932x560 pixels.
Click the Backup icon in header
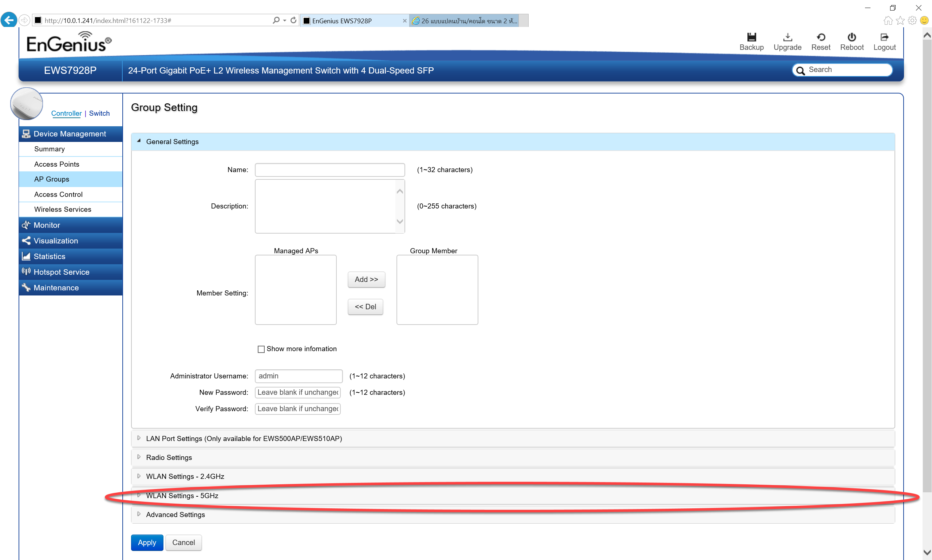(x=751, y=37)
